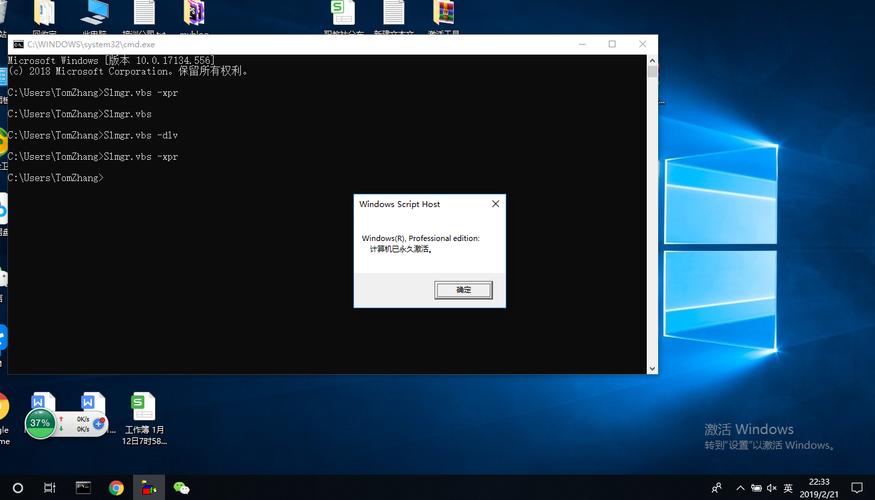
Task: Select the 工作簿 1月12日7时58 spreadsheet file
Action: coord(143,418)
